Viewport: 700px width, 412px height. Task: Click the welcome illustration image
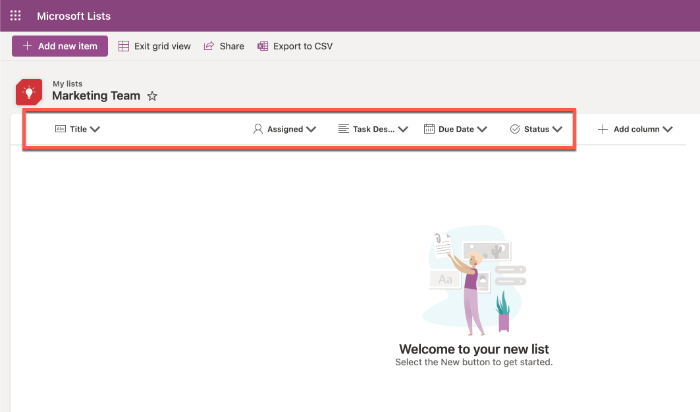point(474,281)
